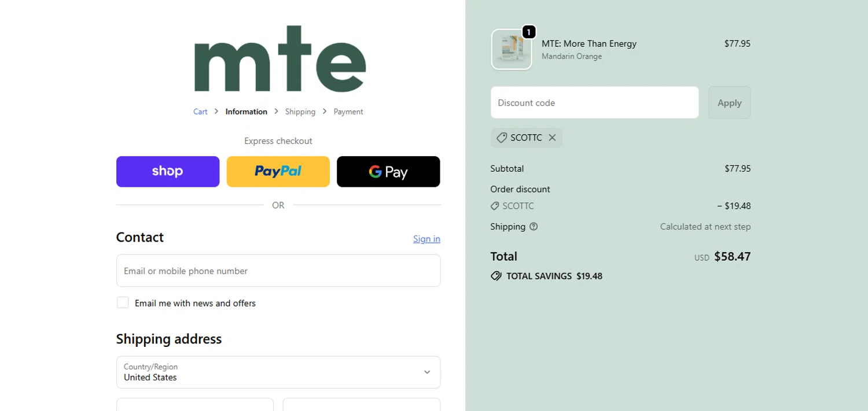This screenshot has width=868, height=411.
Task: Open the Sign in link
Action: coord(426,239)
